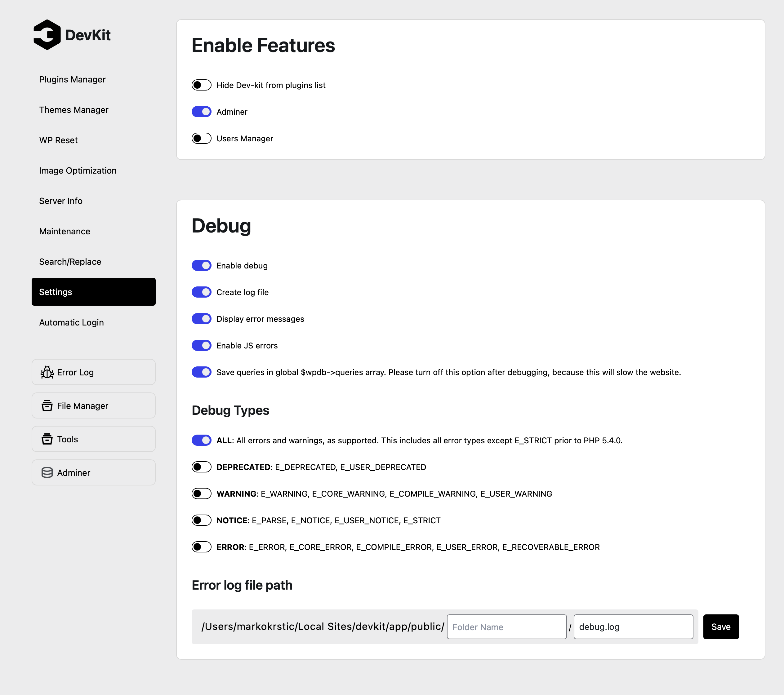Toggle the ALL debug type

(x=201, y=440)
